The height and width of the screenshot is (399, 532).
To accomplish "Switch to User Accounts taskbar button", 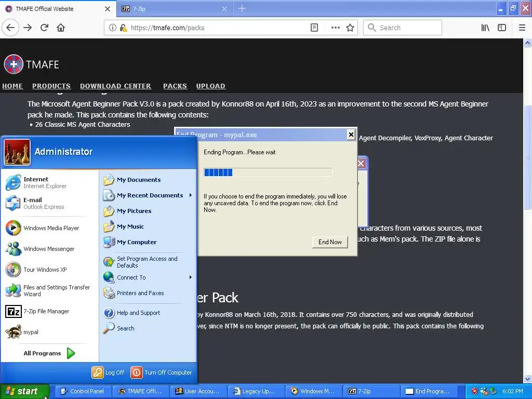I will [x=198, y=391].
